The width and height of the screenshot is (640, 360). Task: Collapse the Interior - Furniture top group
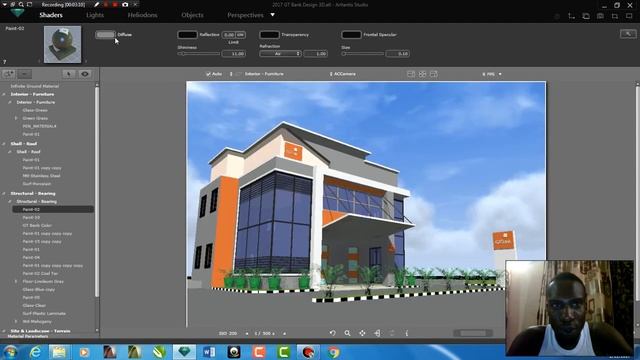coord(4,94)
